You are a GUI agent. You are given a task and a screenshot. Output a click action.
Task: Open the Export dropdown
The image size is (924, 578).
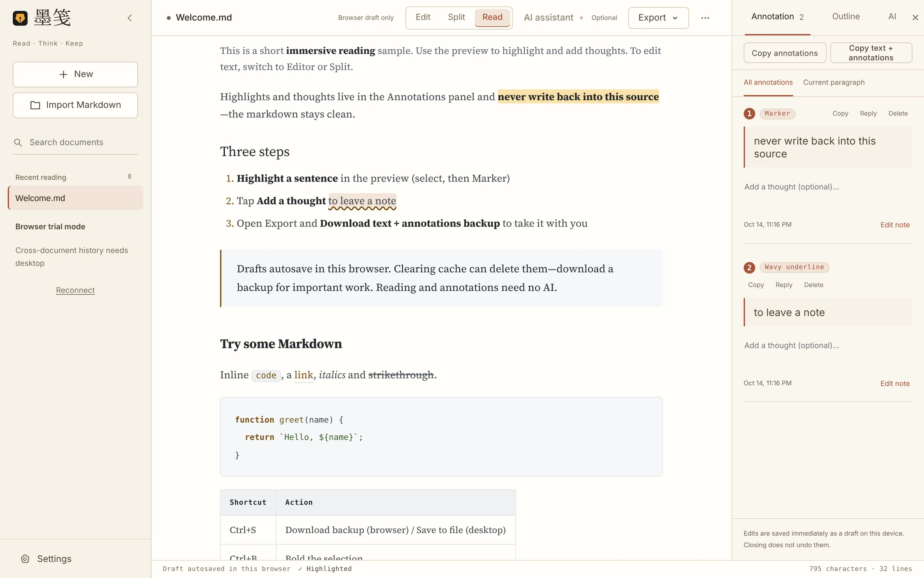click(658, 18)
